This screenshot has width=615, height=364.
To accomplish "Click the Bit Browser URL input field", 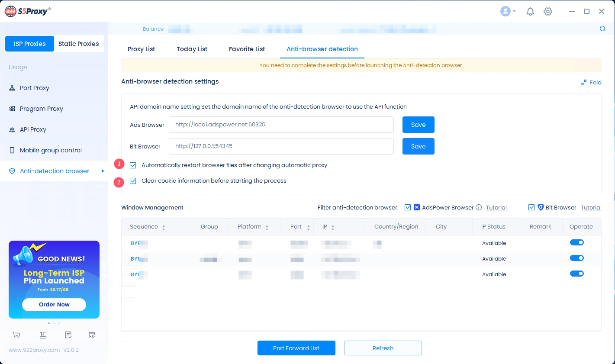I will pos(281,146).
